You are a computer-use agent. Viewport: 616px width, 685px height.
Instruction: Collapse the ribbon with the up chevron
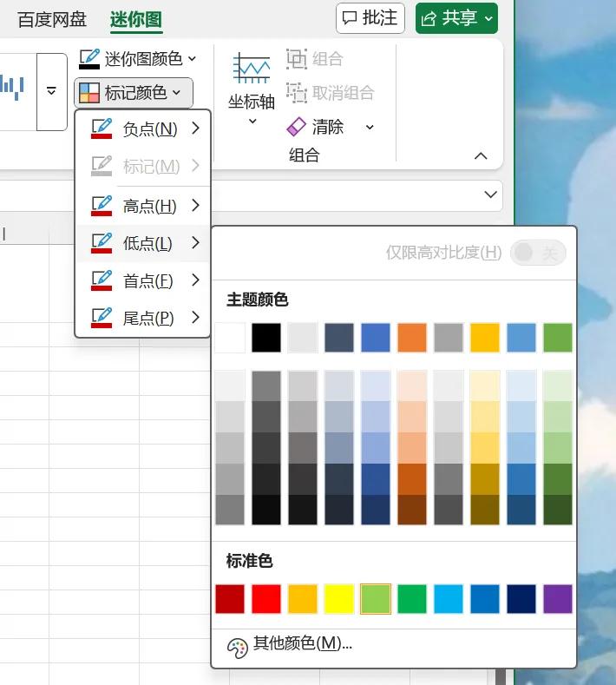click(481, 156)
